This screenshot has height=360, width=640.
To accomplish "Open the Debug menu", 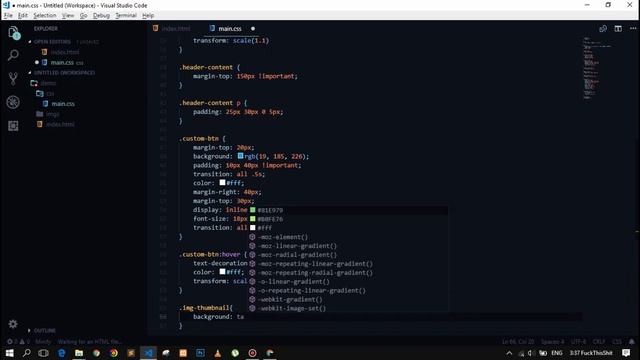I will point(101,16).
